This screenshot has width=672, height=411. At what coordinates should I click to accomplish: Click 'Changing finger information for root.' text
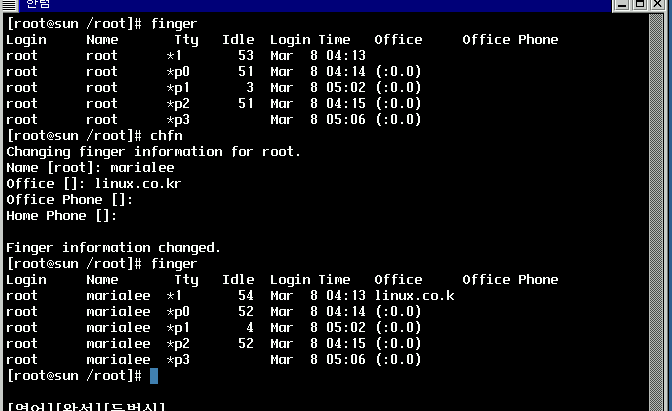(x=154, y=152)
